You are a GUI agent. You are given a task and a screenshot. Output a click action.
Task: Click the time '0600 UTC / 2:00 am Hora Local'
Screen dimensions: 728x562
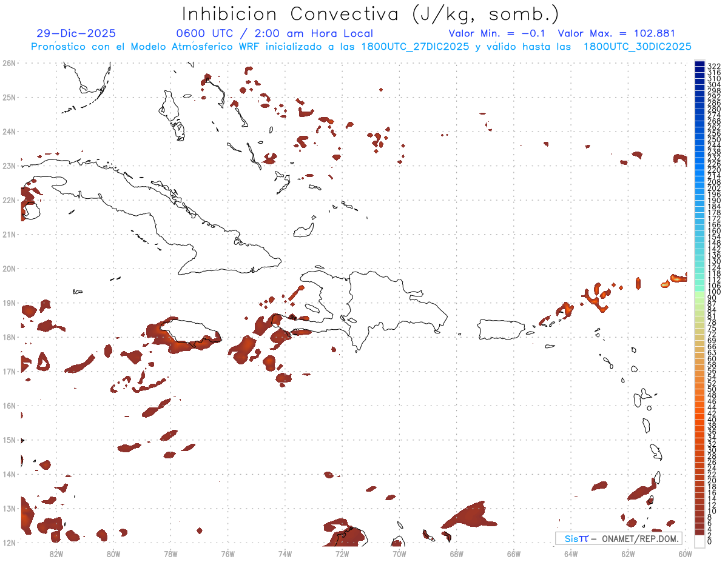[x=274, y=34]
